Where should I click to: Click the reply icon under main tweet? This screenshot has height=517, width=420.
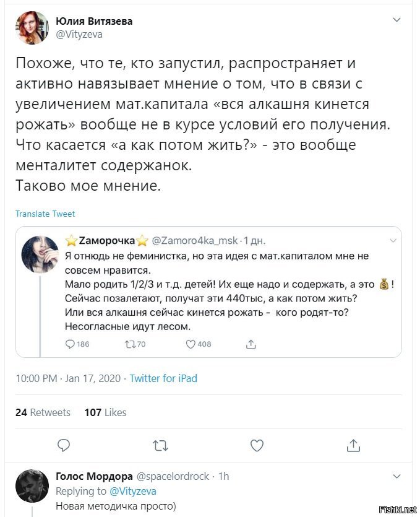(x=64, y=445)
